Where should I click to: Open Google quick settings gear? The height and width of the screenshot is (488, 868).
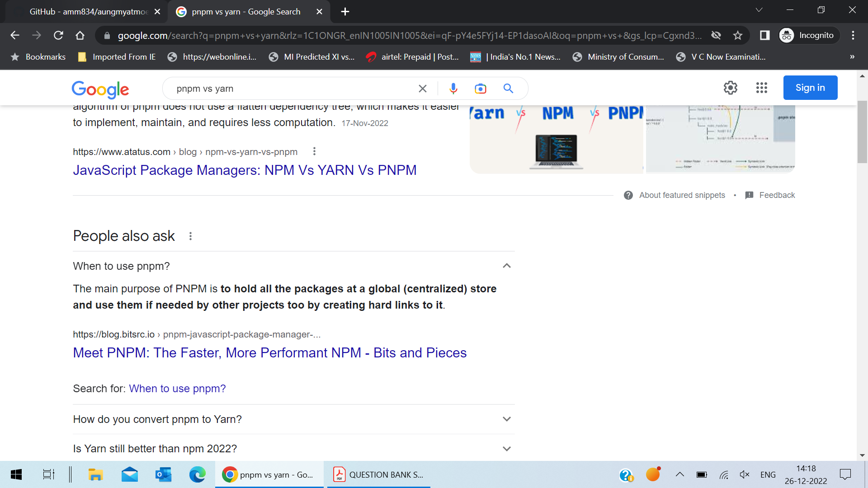click(730, 88)
